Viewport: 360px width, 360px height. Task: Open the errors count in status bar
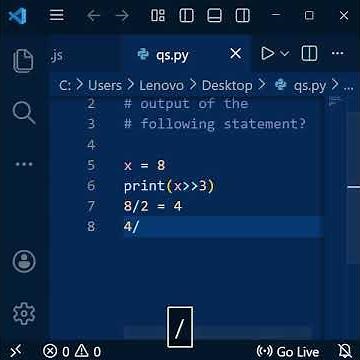[x=56, y=351]
